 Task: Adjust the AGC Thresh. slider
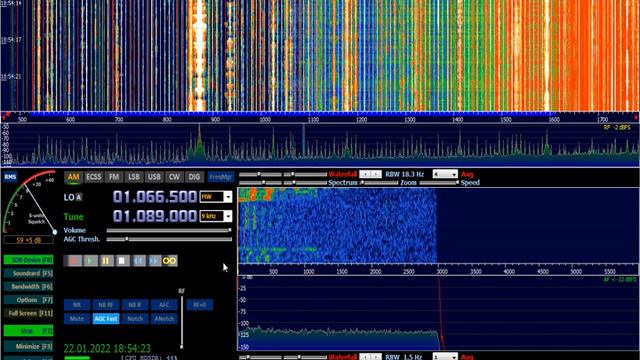[x=169, y=239]
